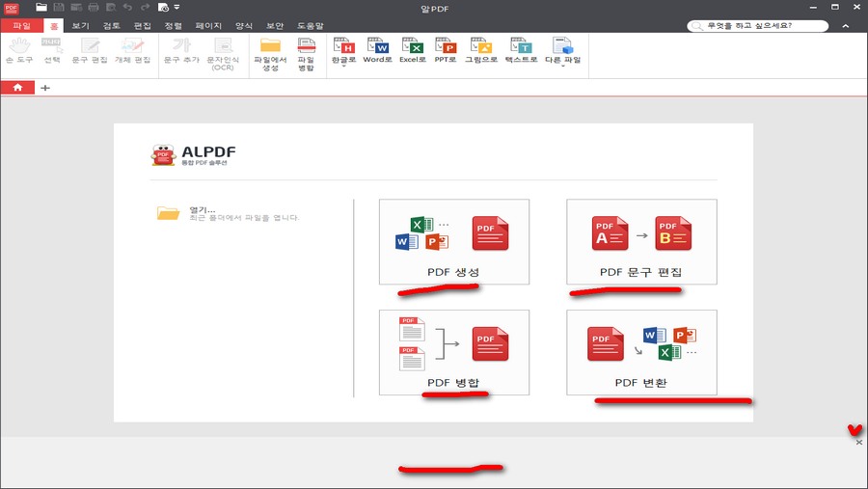Click 파일에서 생성 create from file
The height and width of the screenshot is (489, 868).
pos(270,54)
